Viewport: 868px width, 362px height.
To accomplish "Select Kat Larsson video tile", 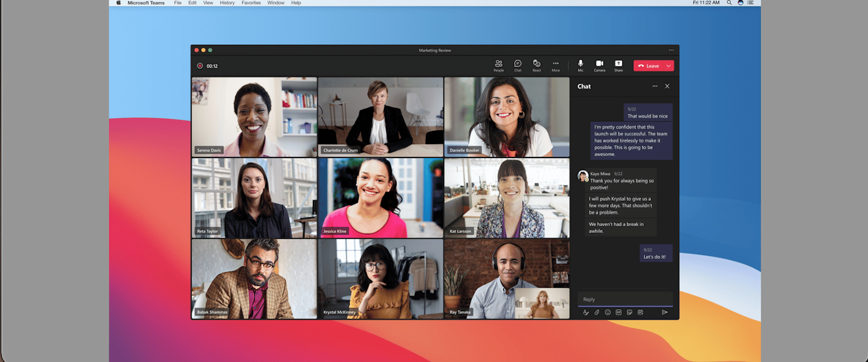I will (x=507, y=198).
